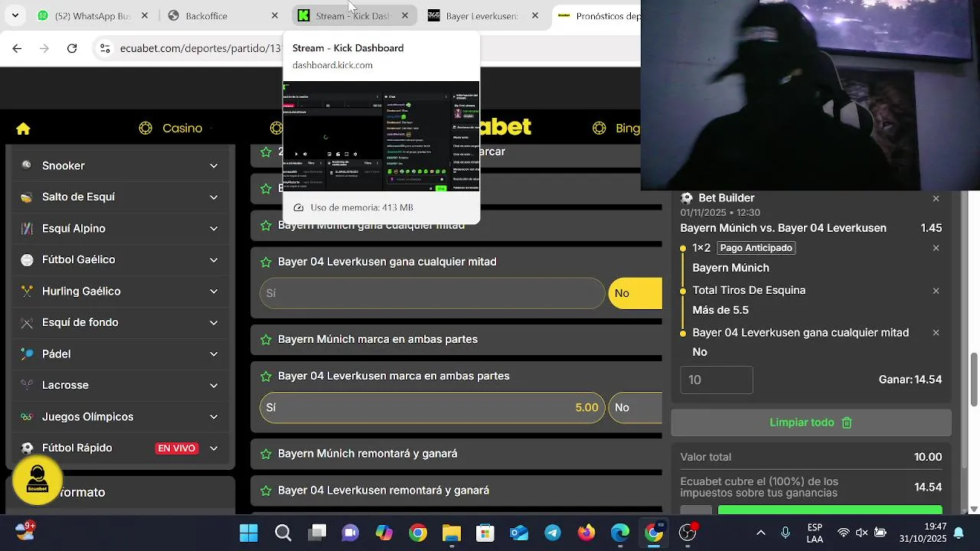The height and width of the screenshot is (551, 980).
Task: Click 'Bayern Múnich remontará y ganará' market header
Action: (x=456, y=454)
